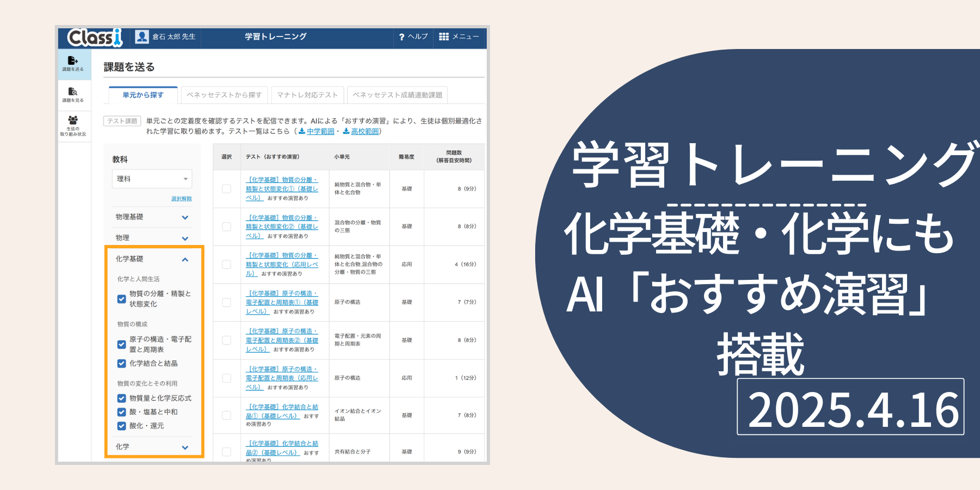Select the 物質の分離・精製と状態変化 応用レベル checkbox
The width and height of the screenshot is (980, 490).
(226, 265)
